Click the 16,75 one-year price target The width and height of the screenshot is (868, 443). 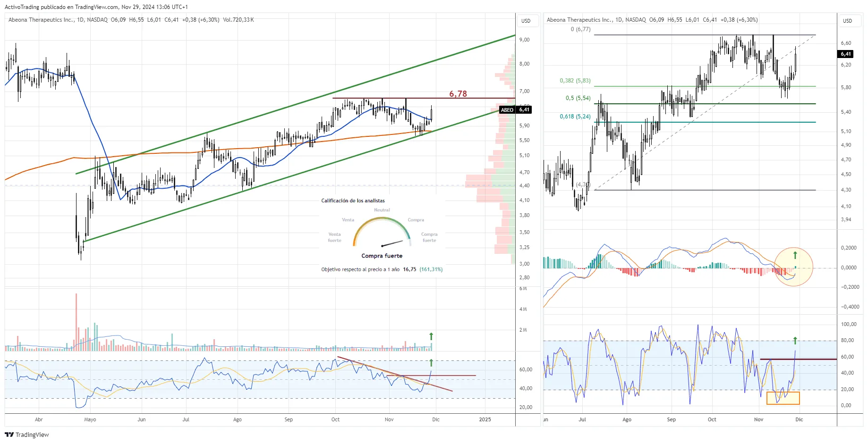click(x=409, y=269)
